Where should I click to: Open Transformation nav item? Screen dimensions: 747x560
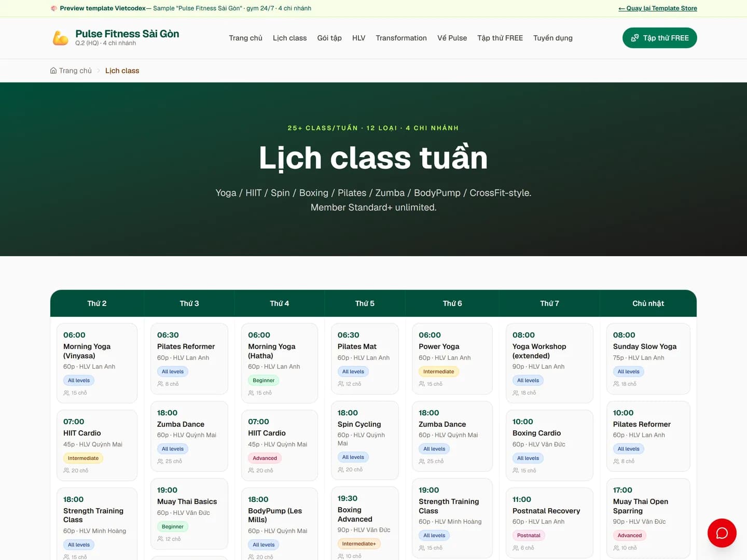pyautogui.click(x=401, y=38)
